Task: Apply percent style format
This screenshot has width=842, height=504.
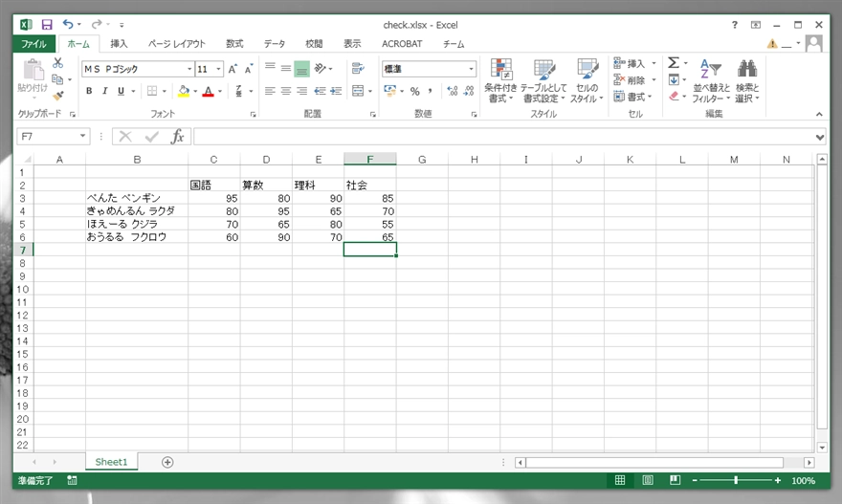Action: (x=415, y=91)
